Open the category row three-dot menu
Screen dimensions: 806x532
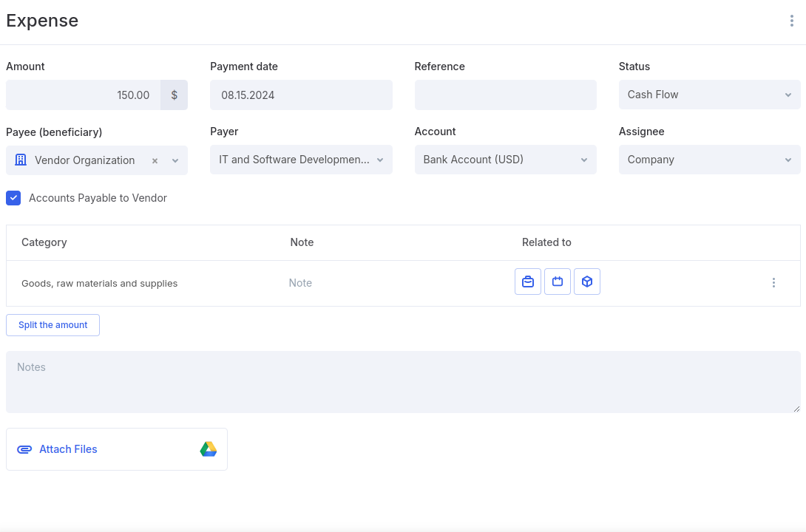(x=773, y=283)
